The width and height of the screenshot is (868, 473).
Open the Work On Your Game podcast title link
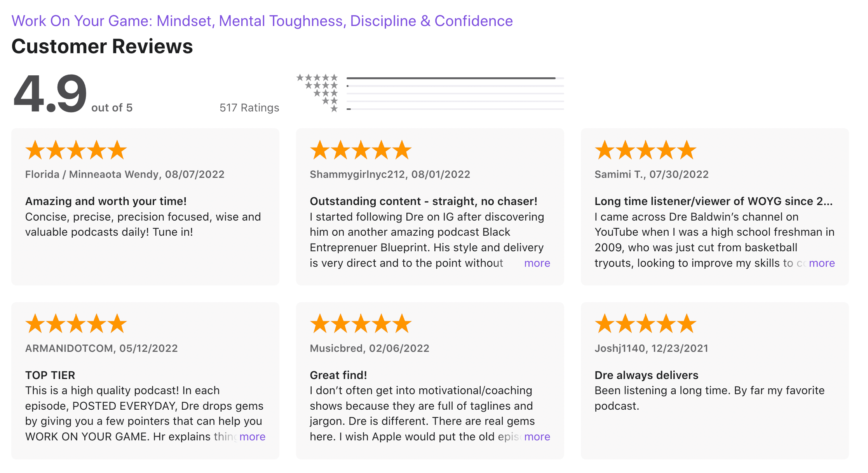(x=262, y=21)
